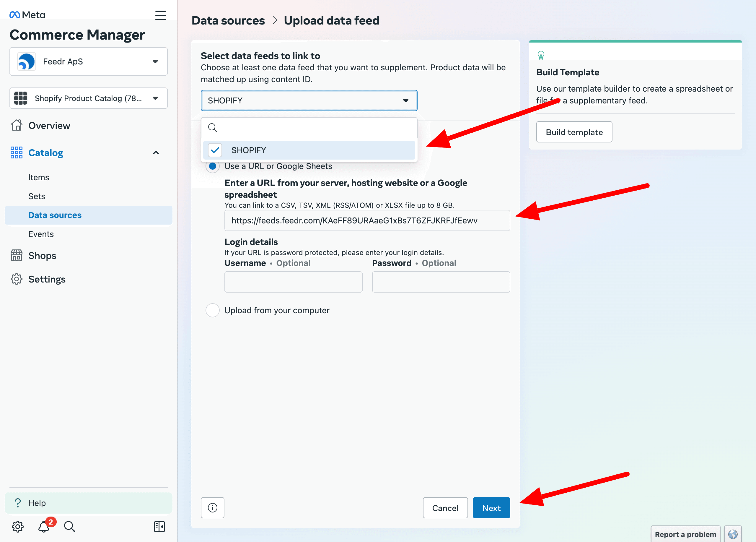Click the settings gear at bottom
The height and width of the screenshot is (542, 756).
(x=18, y=527)
